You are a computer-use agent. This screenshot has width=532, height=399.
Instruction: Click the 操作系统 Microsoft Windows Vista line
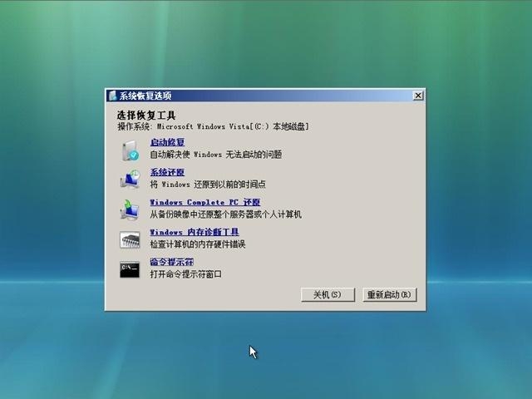coord(213,126)
